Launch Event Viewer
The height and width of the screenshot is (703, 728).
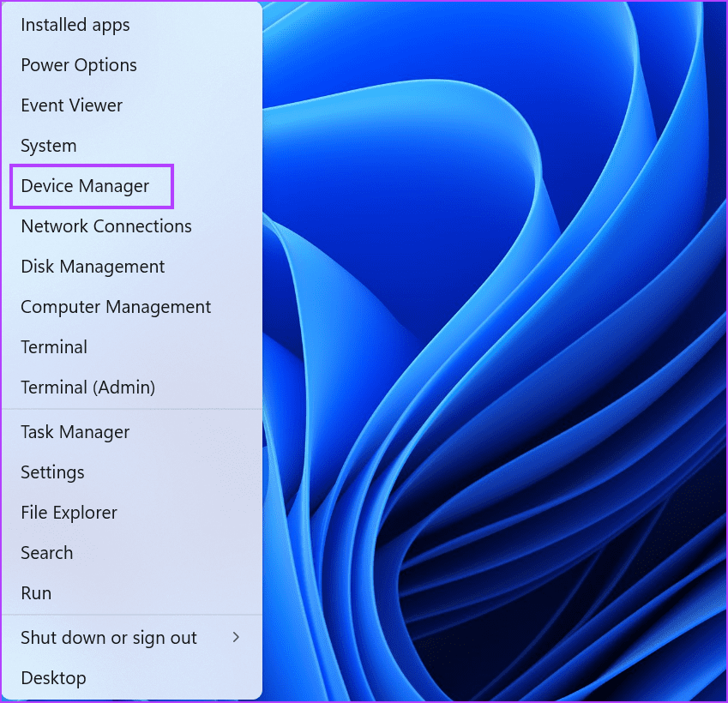[x=71, y=105]
